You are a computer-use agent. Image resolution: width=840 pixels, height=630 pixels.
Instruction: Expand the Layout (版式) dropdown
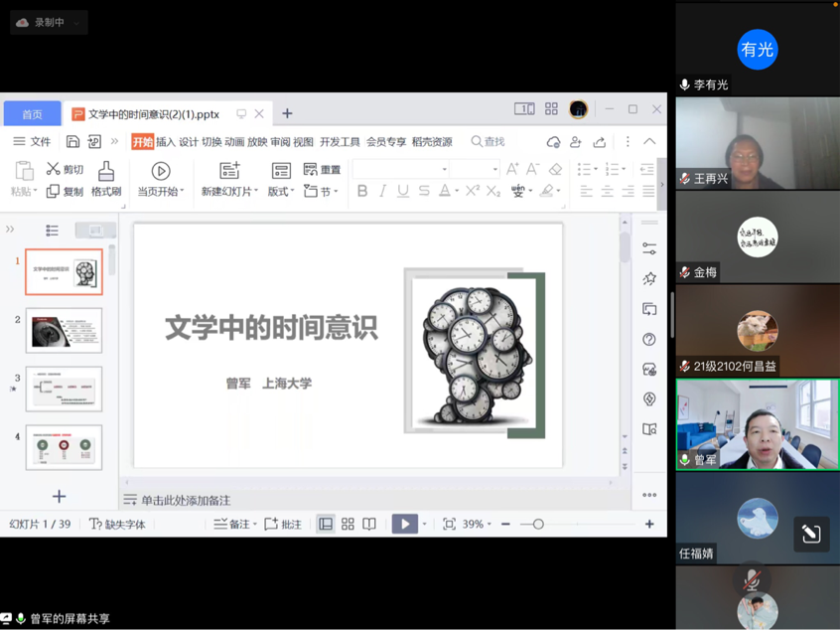pyautogui.click(x=282, y=191)
